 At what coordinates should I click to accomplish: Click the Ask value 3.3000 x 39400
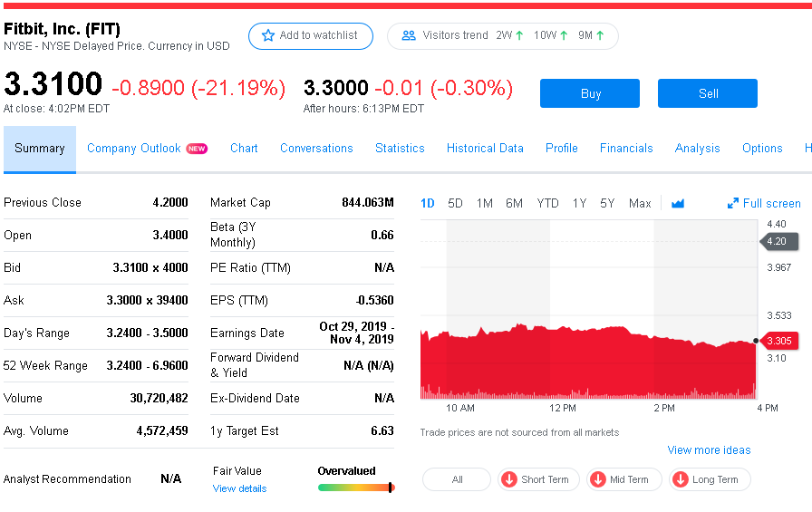pos(147,301)
